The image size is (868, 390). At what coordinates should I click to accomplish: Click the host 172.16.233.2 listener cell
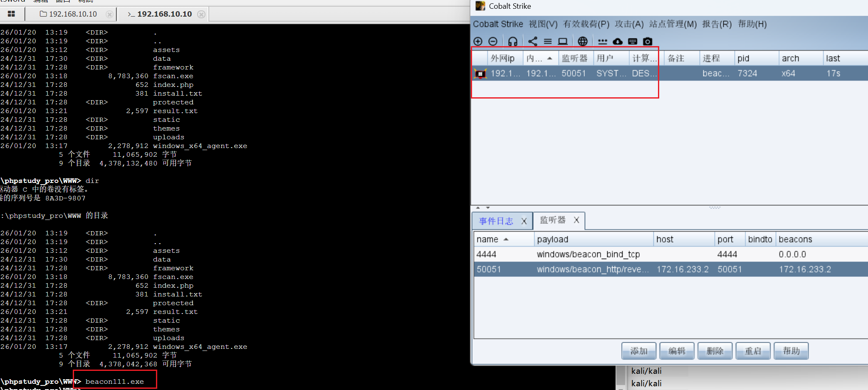pos(684,269)
